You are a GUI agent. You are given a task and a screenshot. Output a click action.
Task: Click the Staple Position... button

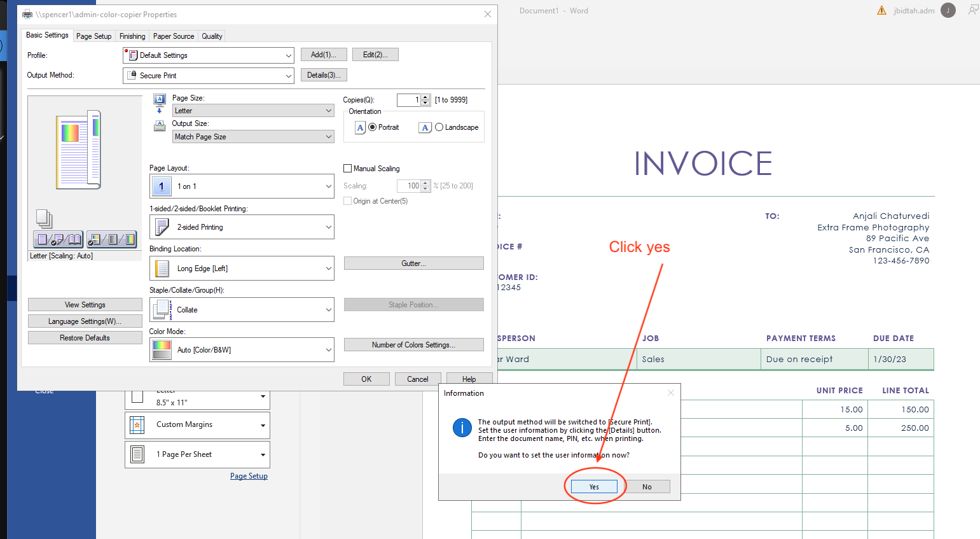[x=413, y=305]
